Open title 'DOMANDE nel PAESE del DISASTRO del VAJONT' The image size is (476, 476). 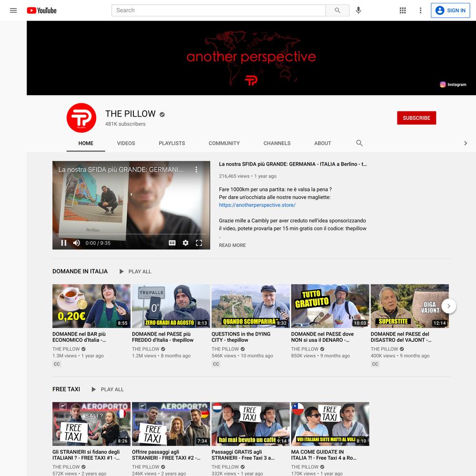(401, 337)
